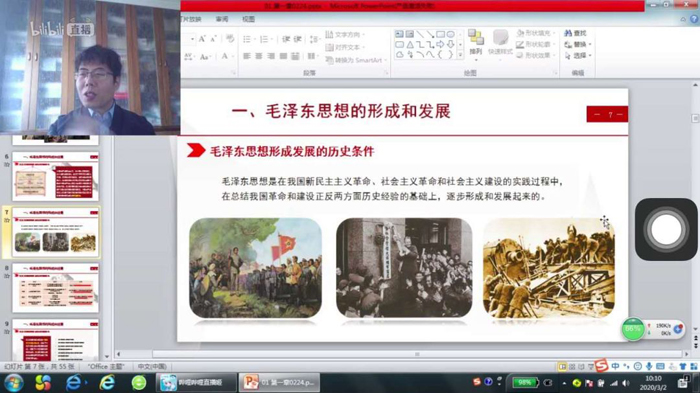Image resolution: width=700 pixels, height=393 pixels.
Task: Open the View (视图) ribbon tab
Action: [248, 19]
